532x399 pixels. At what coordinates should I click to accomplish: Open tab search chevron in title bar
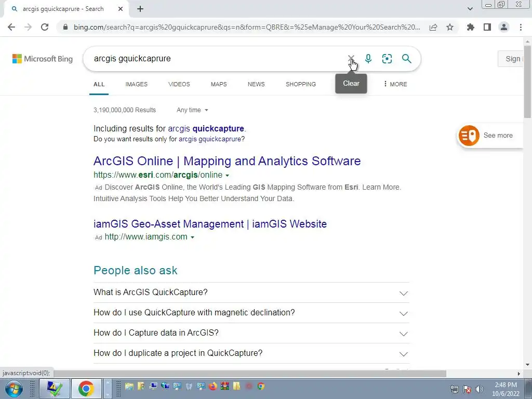(470, 9)
